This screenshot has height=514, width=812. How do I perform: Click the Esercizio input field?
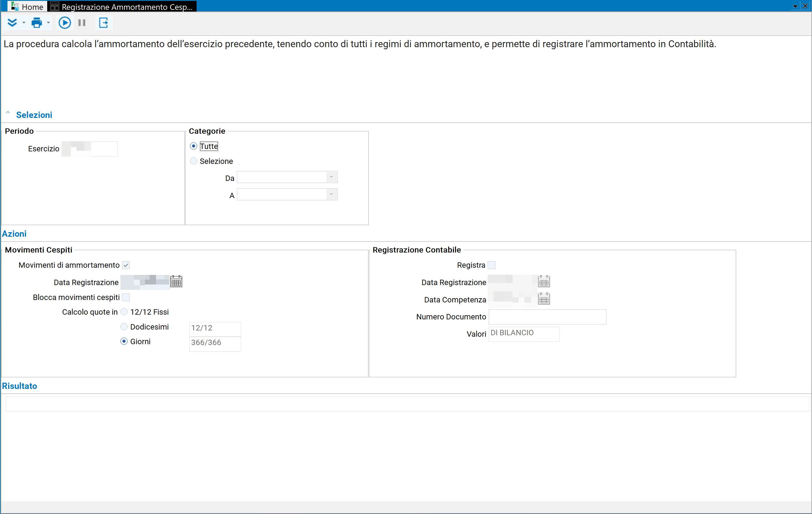[89, 149]
